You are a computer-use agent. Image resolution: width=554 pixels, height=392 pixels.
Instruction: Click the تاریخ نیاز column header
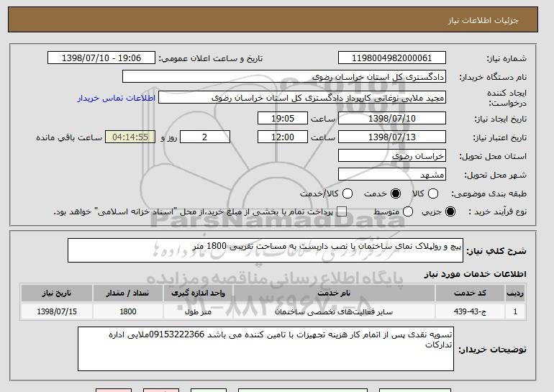(57, 293)
